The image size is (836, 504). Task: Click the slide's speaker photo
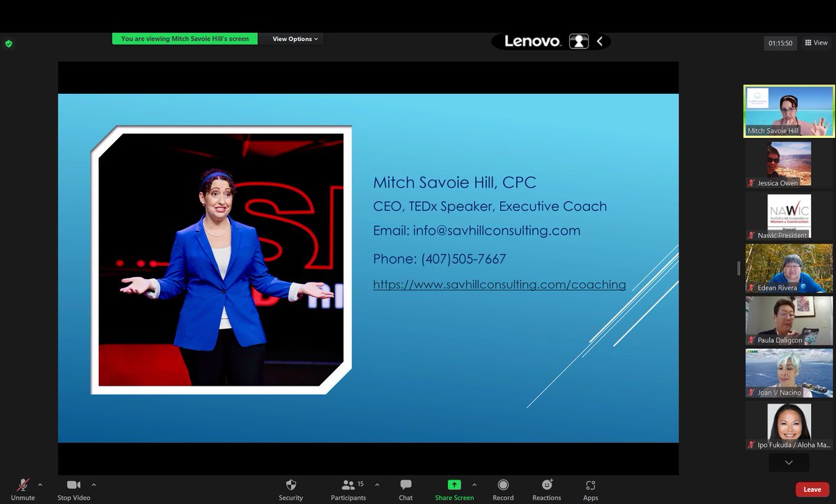(x=221, y=260)
